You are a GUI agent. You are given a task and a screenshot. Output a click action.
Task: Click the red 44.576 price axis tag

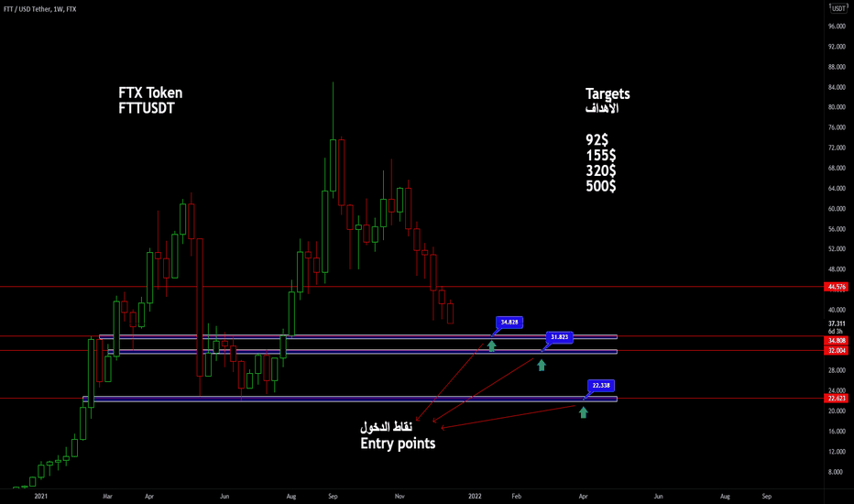[836, 287]
